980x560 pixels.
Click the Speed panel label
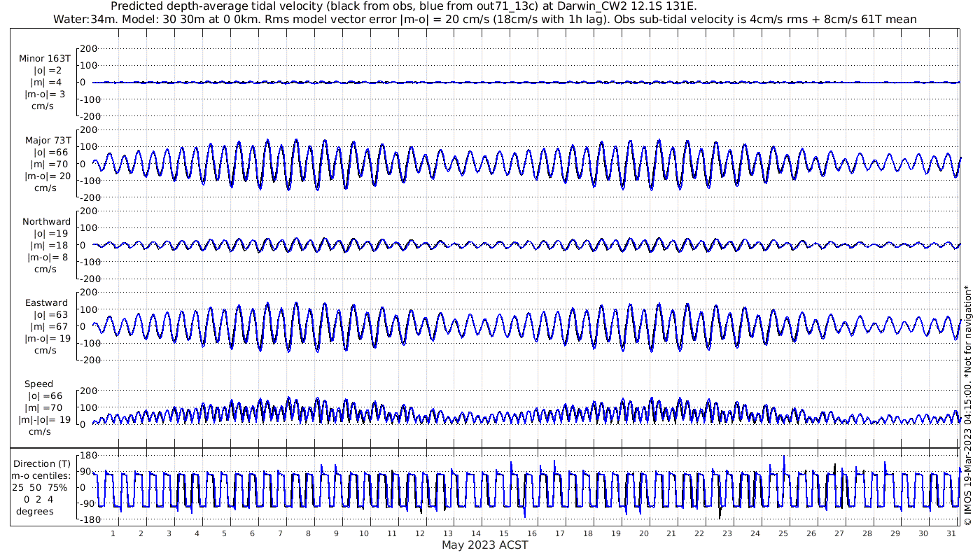click(x=38, y=384)
